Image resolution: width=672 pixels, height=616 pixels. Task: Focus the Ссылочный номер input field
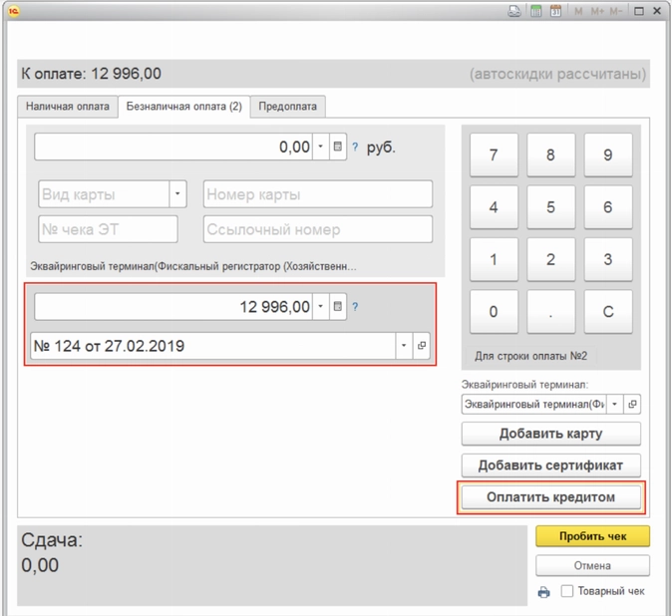point(318,229)
